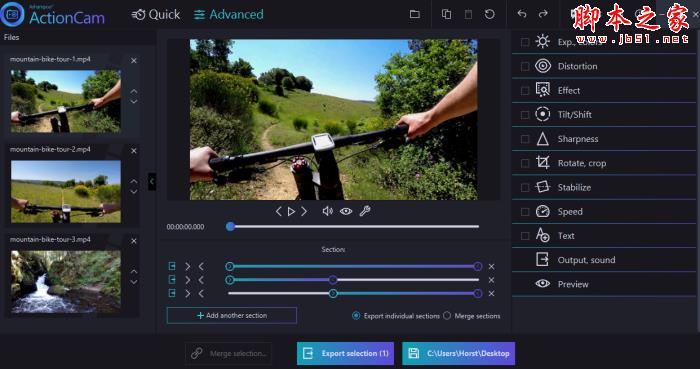Click the first section range slider
Image resolution: width=700 pixels, height=369 pixels.
click(x=354, y=266)
